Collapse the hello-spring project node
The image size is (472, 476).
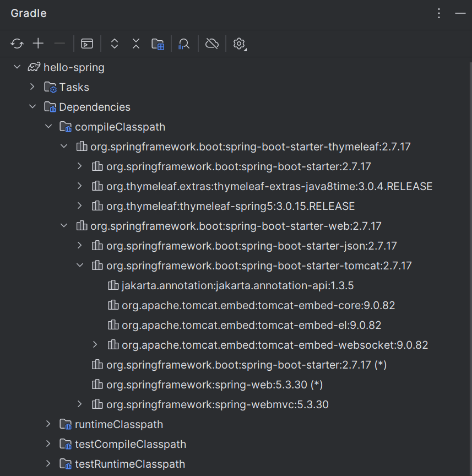tap(17, 67)
